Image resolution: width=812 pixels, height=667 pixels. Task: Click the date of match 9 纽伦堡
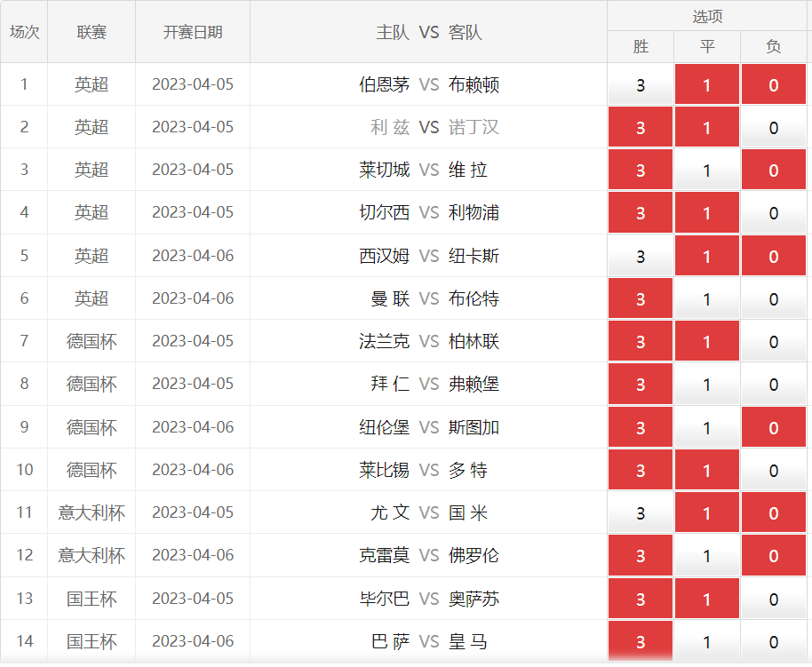pos(193,427)
